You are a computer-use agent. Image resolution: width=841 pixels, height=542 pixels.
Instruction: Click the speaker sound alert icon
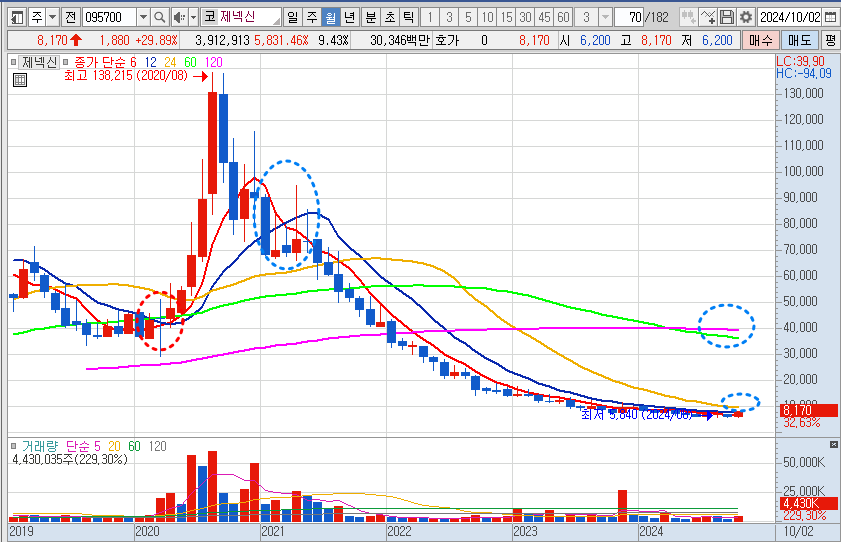pyautogui.click(x=180, y=17)
